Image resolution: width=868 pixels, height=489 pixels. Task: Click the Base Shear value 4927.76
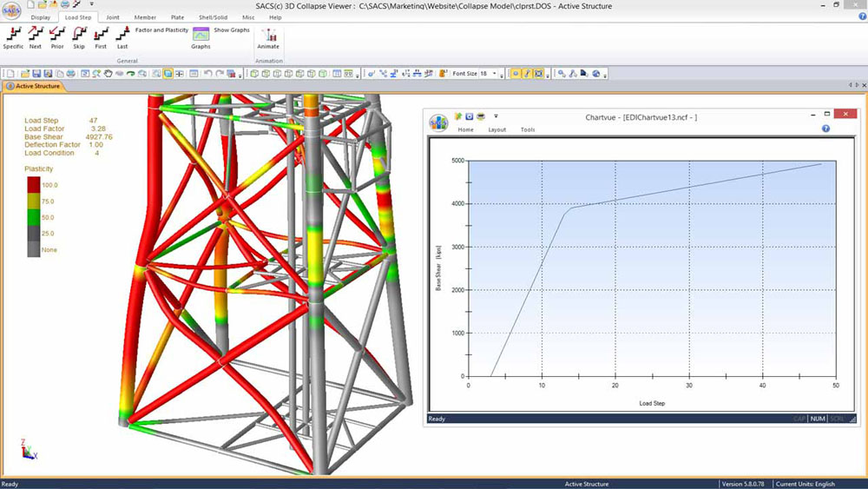pos(99,136)
